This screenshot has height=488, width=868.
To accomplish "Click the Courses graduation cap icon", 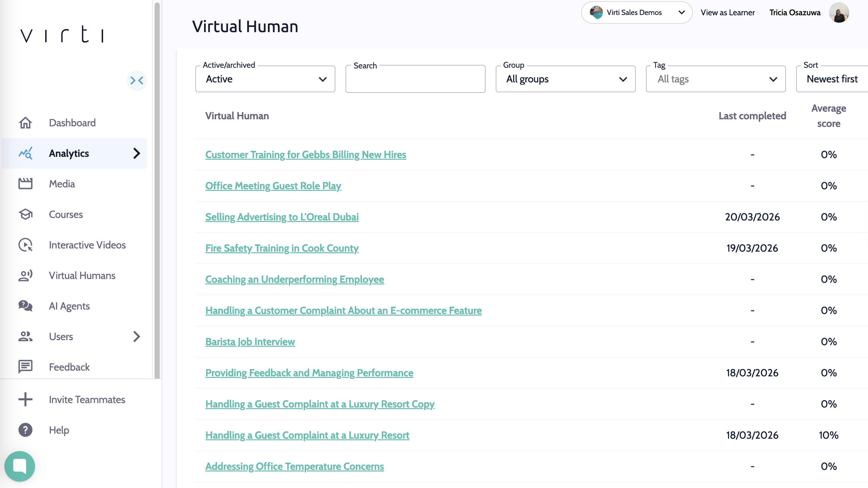I will point(25,214).
